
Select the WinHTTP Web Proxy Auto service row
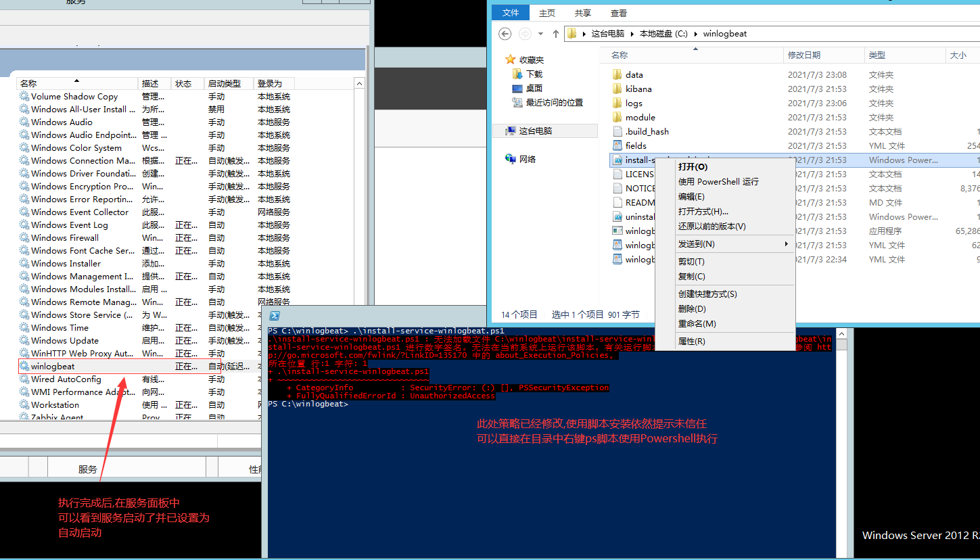[x=139, y=354]
